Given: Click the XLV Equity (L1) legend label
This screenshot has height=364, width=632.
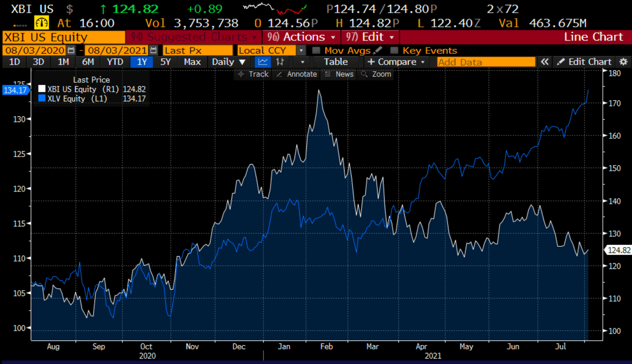Looking at the screenshot, I should click(x=78, y=99).
